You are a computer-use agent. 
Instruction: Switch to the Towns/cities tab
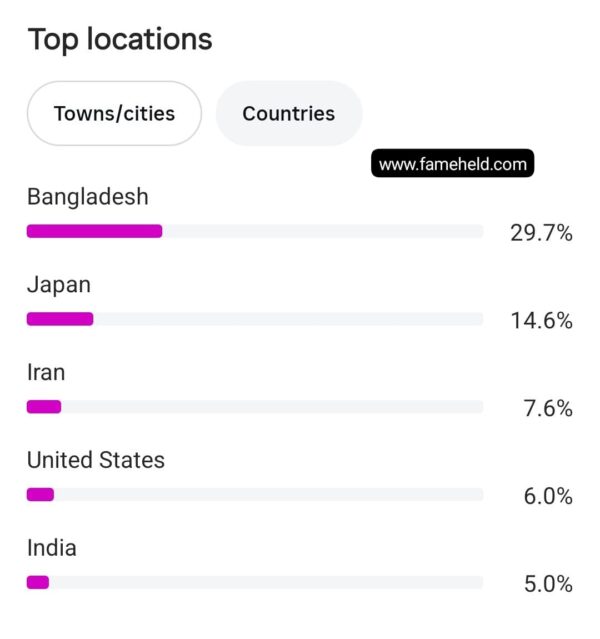tap(114, 113)
